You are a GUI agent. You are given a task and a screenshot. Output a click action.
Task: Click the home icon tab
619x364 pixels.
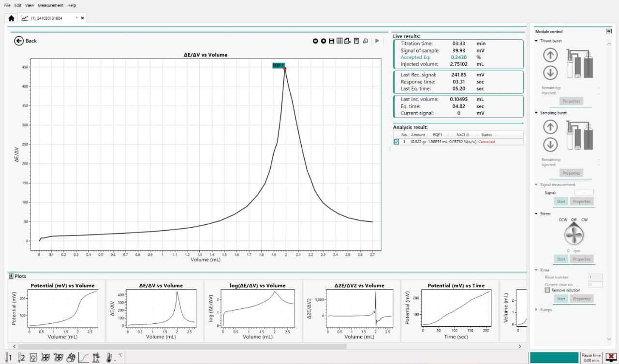point(11,18)
